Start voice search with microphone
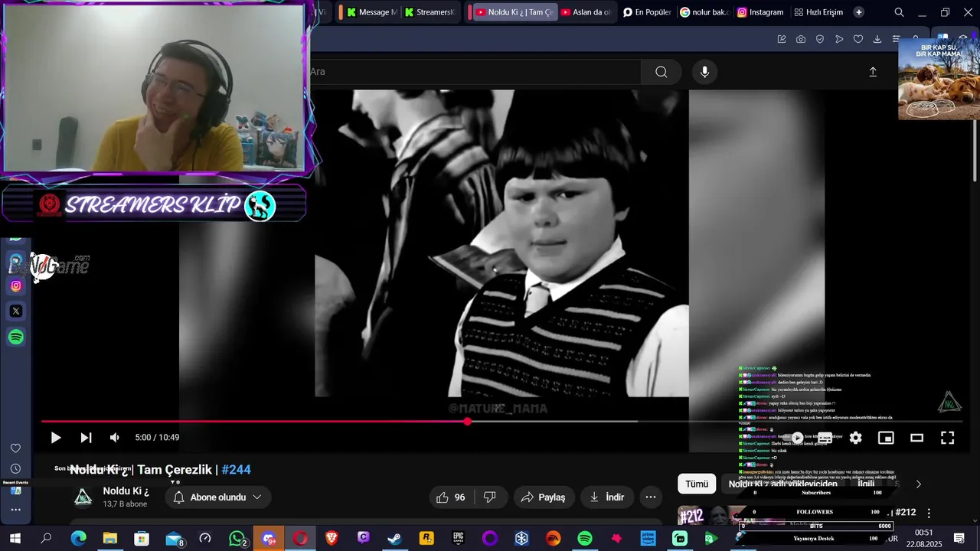This screenshot has height=551, width=980. click(705, 72)
